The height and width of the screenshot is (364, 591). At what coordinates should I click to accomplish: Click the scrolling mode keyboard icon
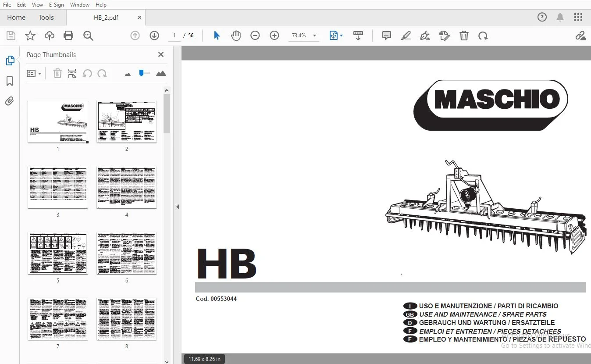(x=358, y=36)
